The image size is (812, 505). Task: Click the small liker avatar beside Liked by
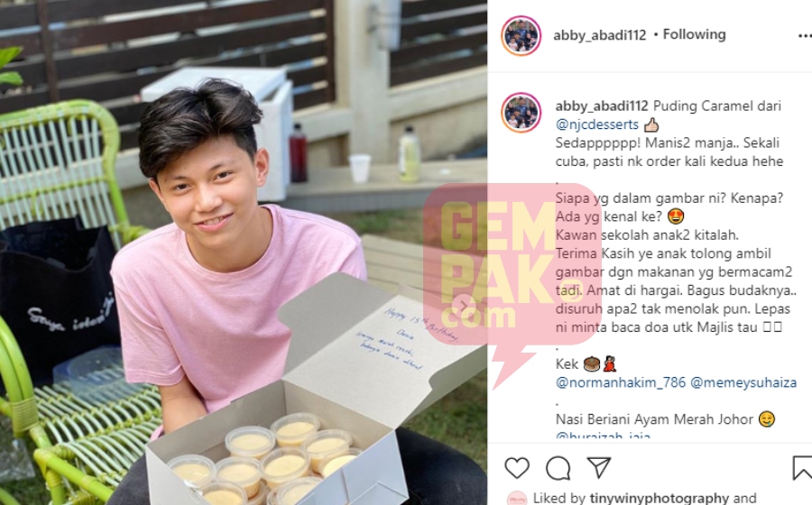pos(516,499)
